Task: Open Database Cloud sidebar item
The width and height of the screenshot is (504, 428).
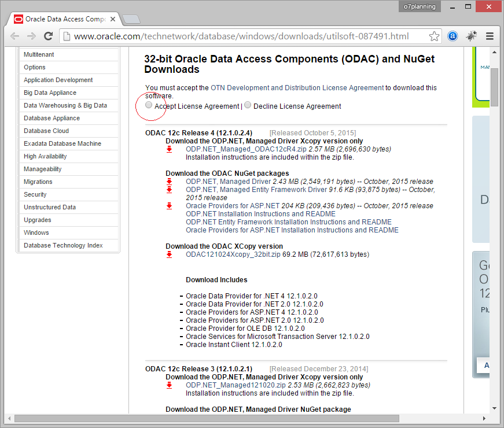Action: (x=69, y=131)
